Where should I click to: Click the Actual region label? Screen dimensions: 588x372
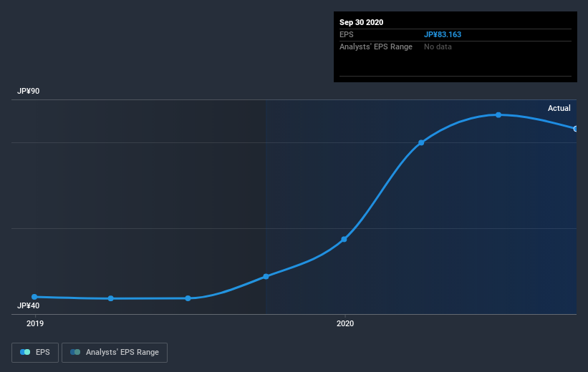[x=559, y=108]
